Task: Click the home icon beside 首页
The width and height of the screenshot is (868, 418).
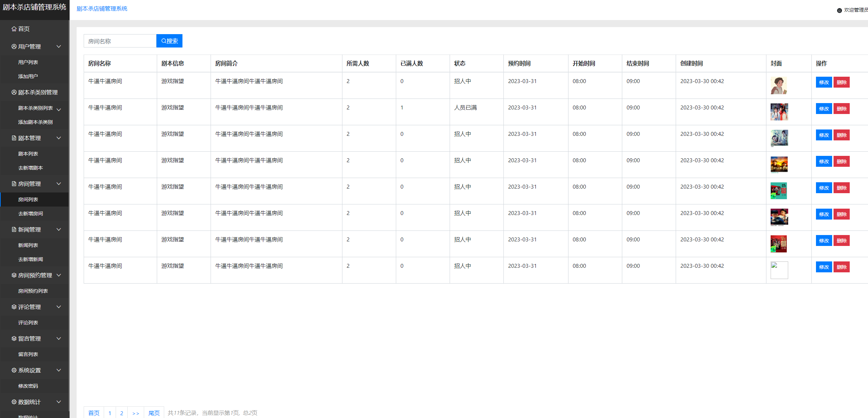Action: pyautogui.click(x=14, y=29)
